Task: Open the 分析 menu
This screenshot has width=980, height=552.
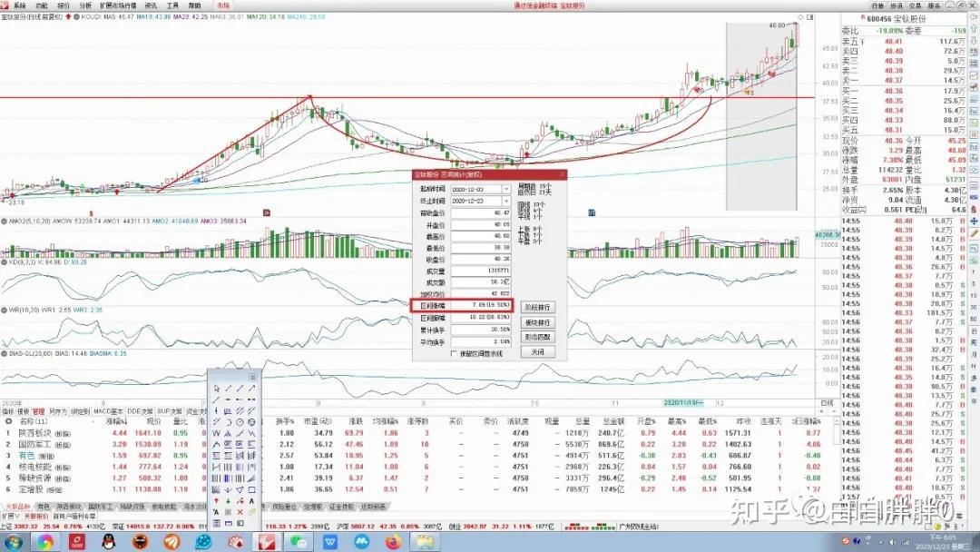Action: tap(85, 5)
